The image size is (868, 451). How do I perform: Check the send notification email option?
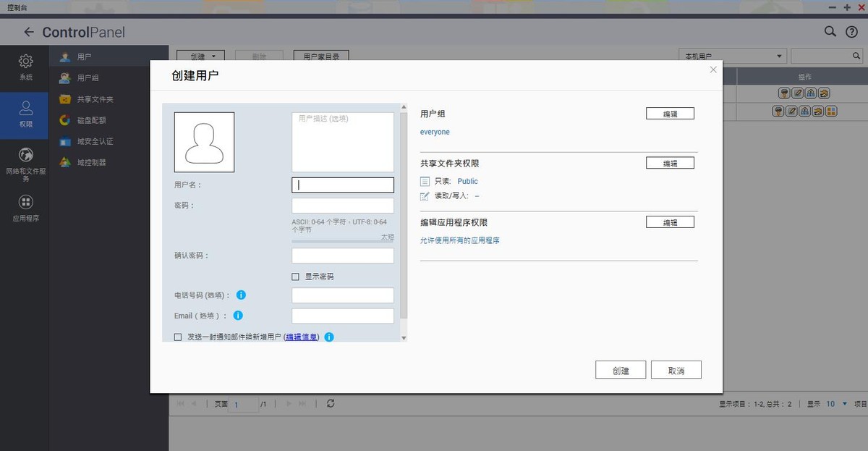pyautogui.click(x=178, y=337)
